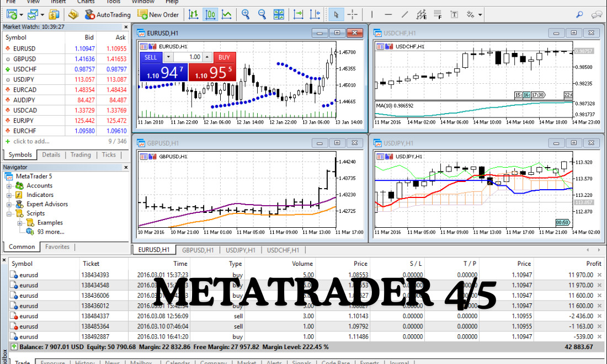Viewport: 607px width, 364px height.
Task: Switch chart to candlesticks mode
Action: [210, 15]
